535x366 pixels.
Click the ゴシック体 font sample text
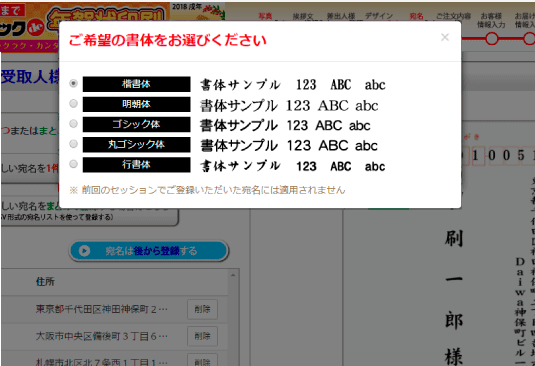[285, 125]
